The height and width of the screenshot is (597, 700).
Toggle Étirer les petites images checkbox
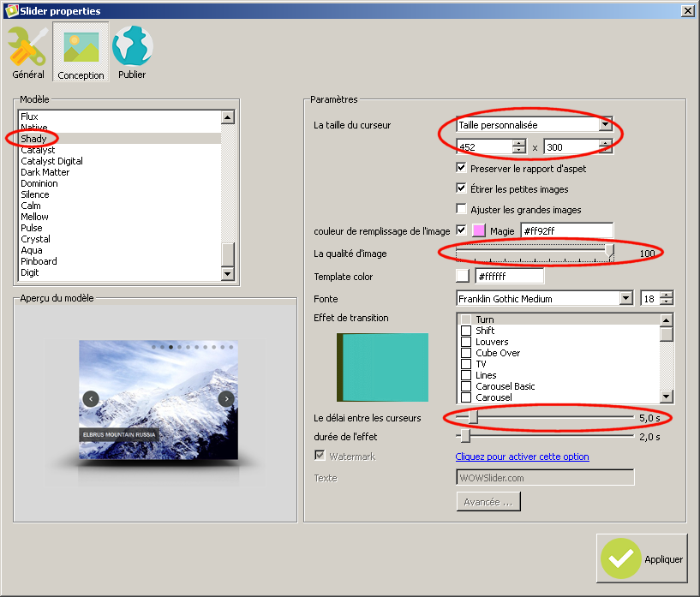point(461,188)
